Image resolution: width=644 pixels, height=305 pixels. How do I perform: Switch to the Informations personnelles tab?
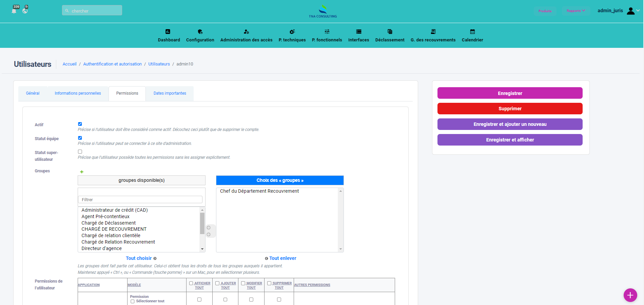coord(78,93)
